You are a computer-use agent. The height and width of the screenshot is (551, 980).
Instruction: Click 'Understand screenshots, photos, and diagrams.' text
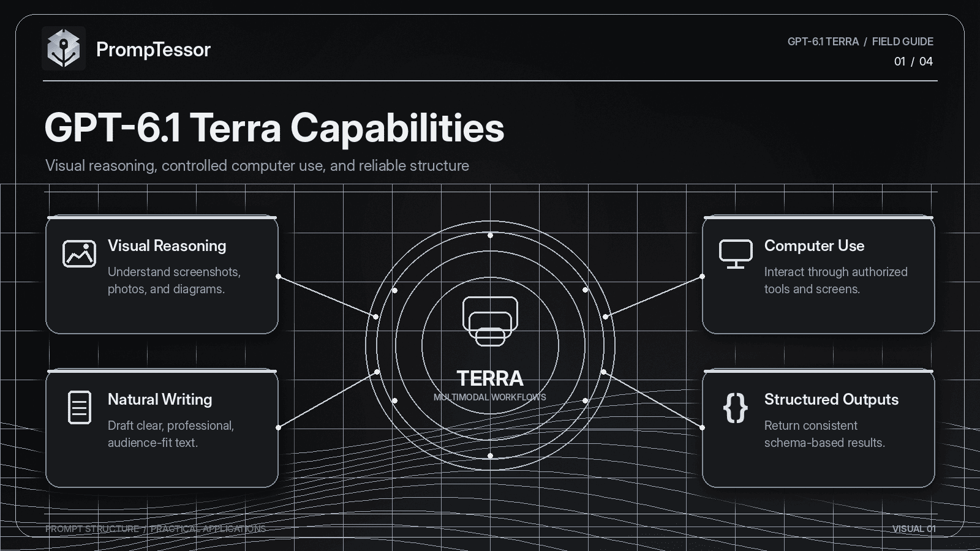coord(174,280)
